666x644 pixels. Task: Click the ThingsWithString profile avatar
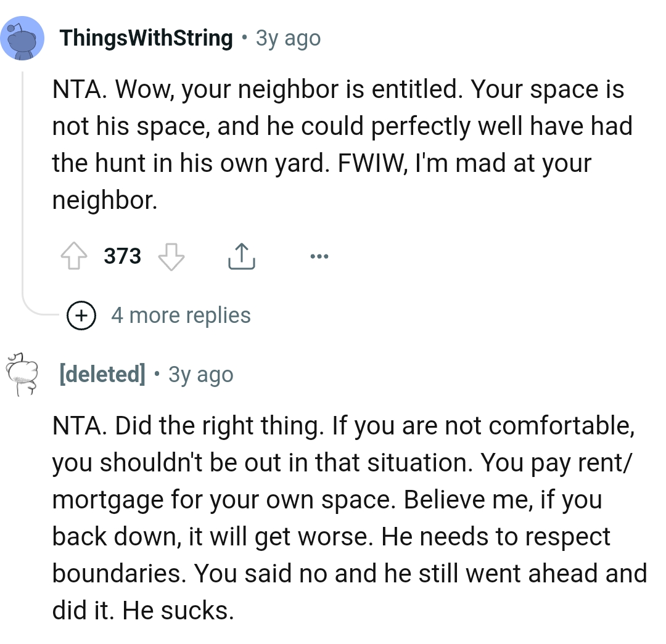(23, 38)
